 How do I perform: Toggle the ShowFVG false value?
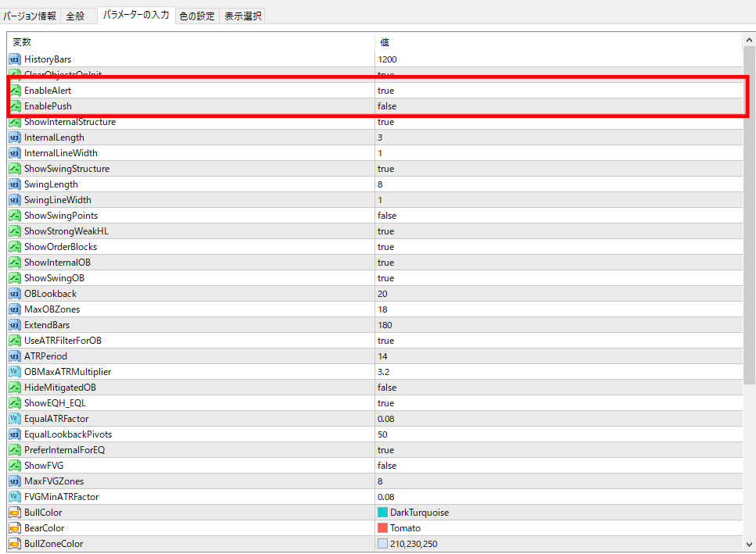point(387,466)
